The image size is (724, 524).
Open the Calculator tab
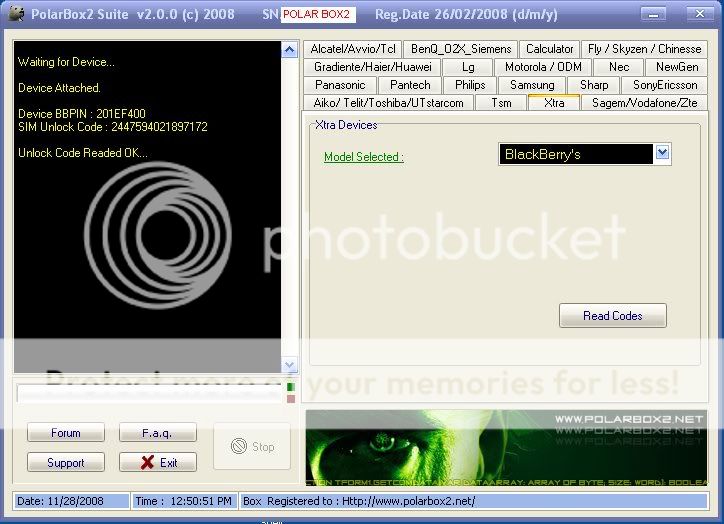click(x=549, y=49)
